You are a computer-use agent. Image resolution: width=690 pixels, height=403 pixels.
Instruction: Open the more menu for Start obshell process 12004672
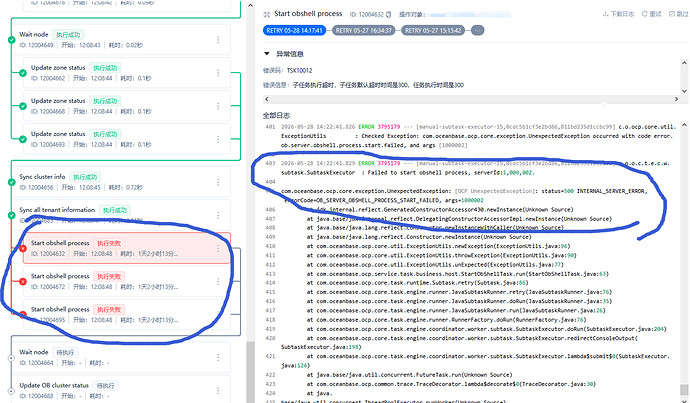218,281
